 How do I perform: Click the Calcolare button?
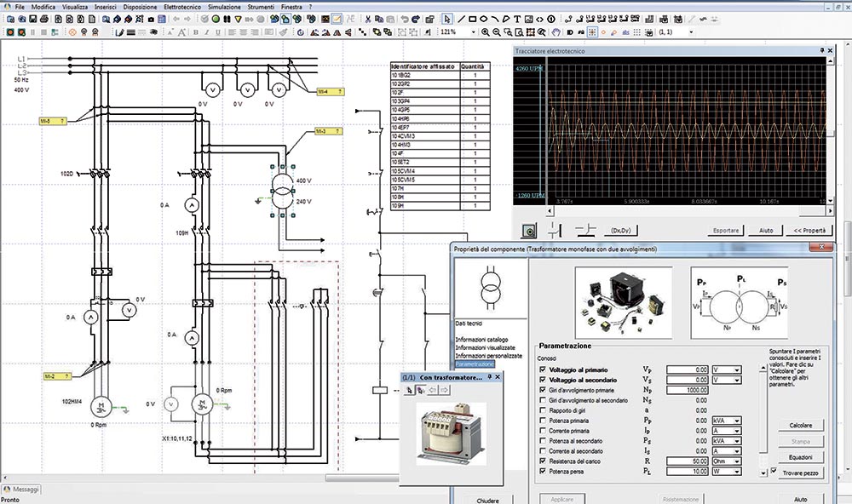(801, 425)
